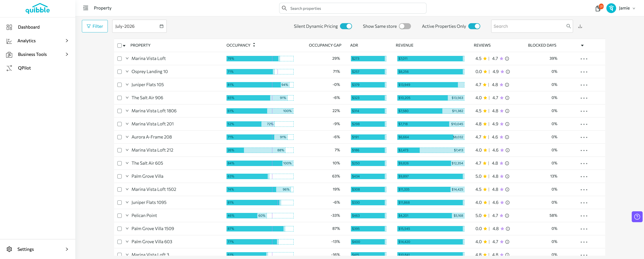Click the download export icon

(580, 26)
